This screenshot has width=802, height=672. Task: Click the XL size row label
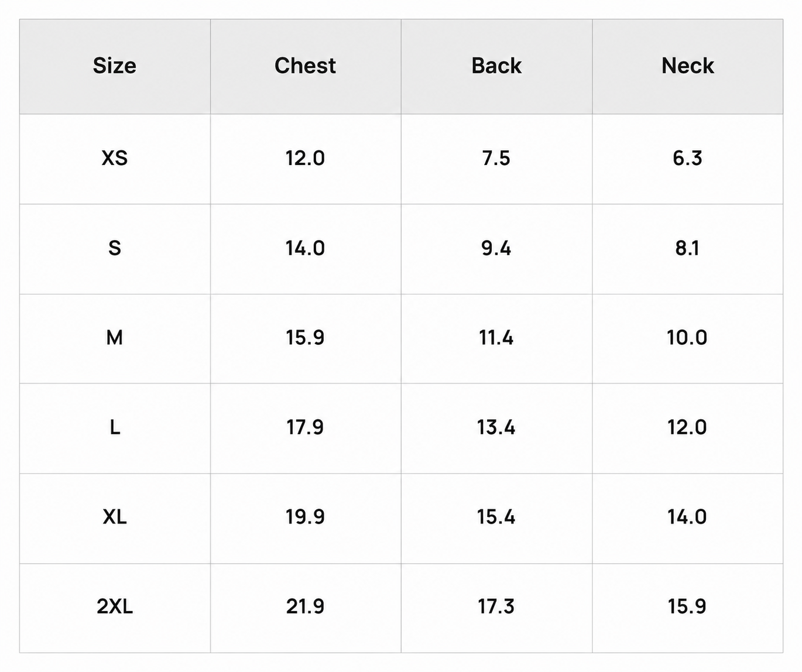[115, 517]
